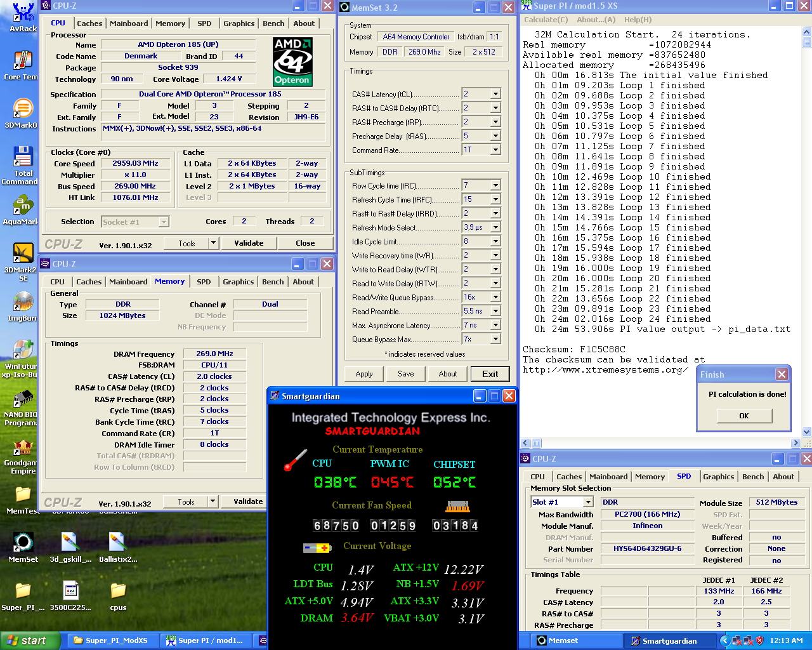Screen dimensions: 812x650
Task: Open the 3d_gskill file on desktop
Action: [70, 547]
